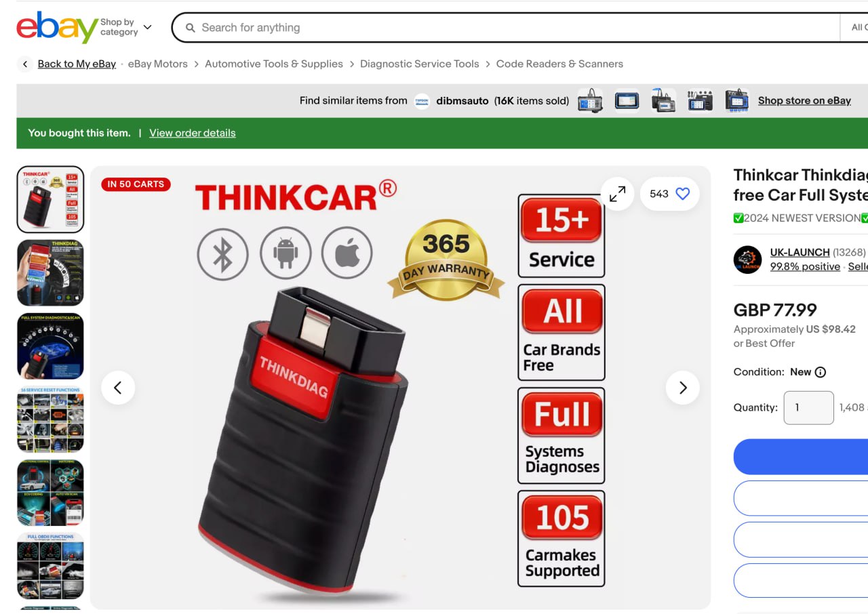Open the All Categories search dropdown

tap(859, 28)
